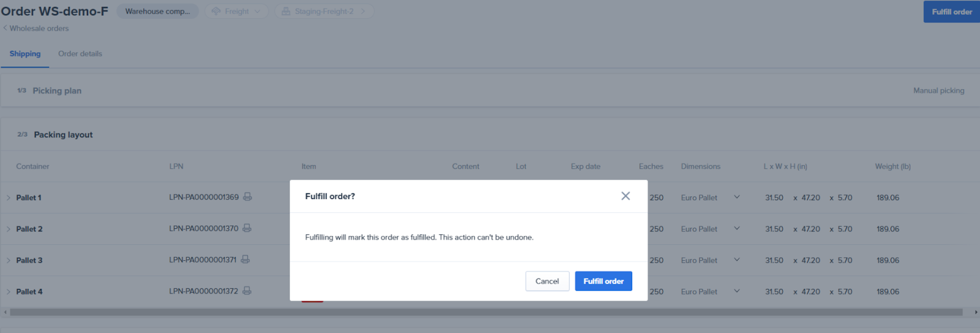Select the Shipping tab
The image size is (980, 333).
(25, 54)
